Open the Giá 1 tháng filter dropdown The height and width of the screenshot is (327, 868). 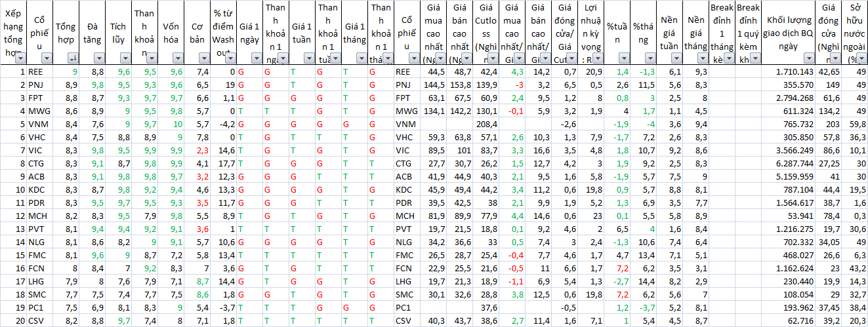pos(361,59)
